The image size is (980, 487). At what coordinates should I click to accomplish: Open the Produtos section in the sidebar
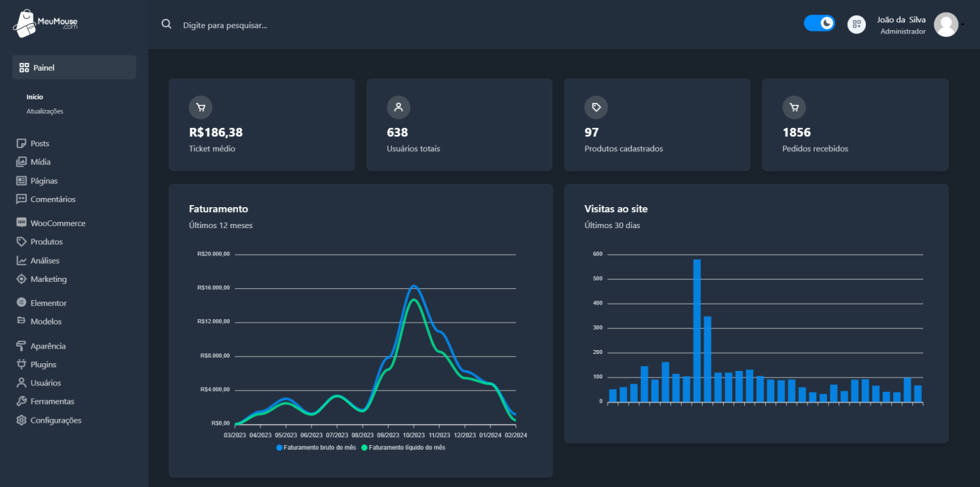pyautogui.click(x=43, y=241)
